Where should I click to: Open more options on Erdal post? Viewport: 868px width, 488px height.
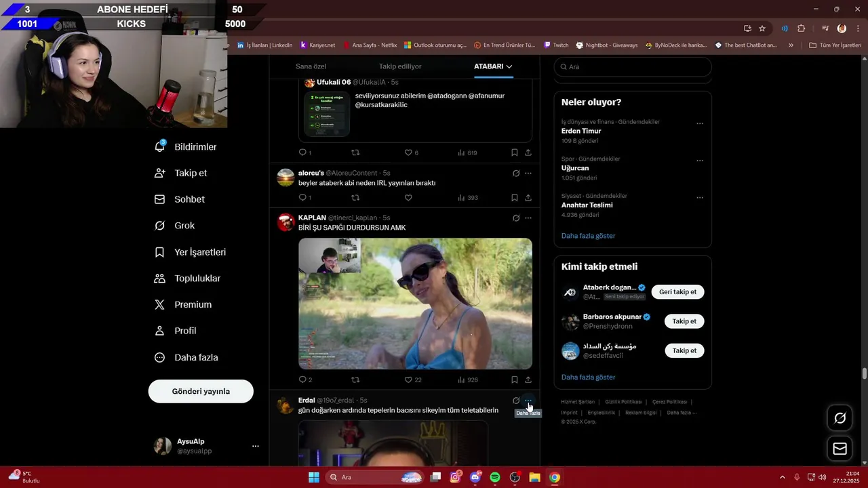click(528, 401)
